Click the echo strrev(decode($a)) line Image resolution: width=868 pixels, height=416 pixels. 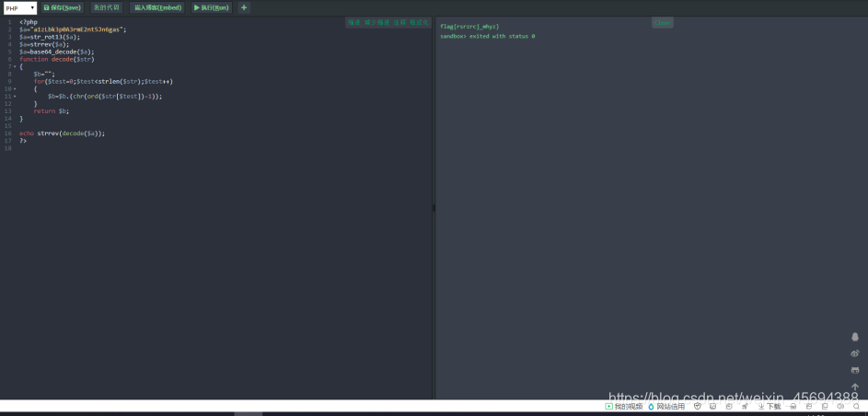[62, 133]
